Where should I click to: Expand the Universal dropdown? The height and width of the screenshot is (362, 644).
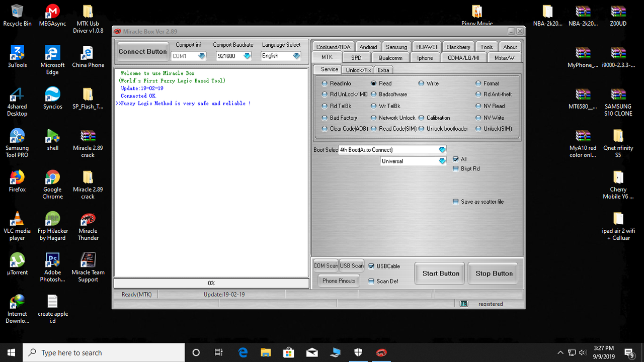(x=413, y=161)
